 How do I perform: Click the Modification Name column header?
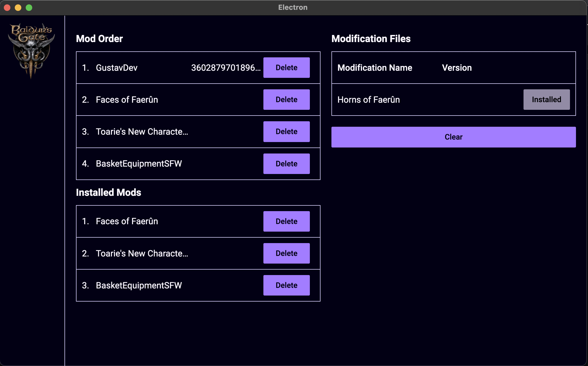click(x=375, y=67)
